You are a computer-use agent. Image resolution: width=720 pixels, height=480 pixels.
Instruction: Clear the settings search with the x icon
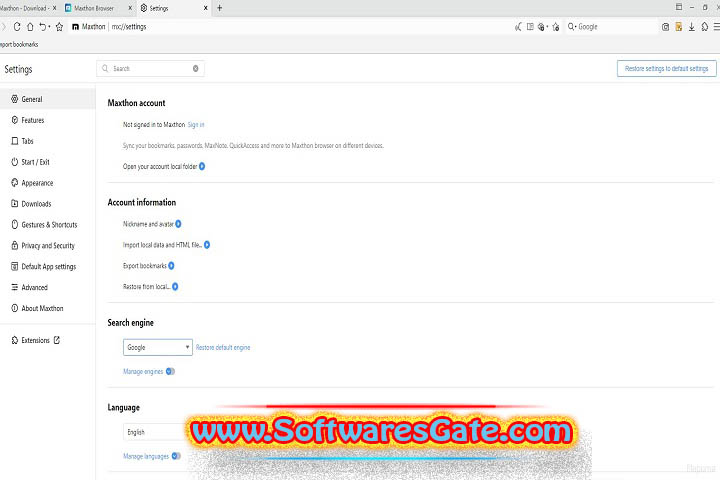196,68
